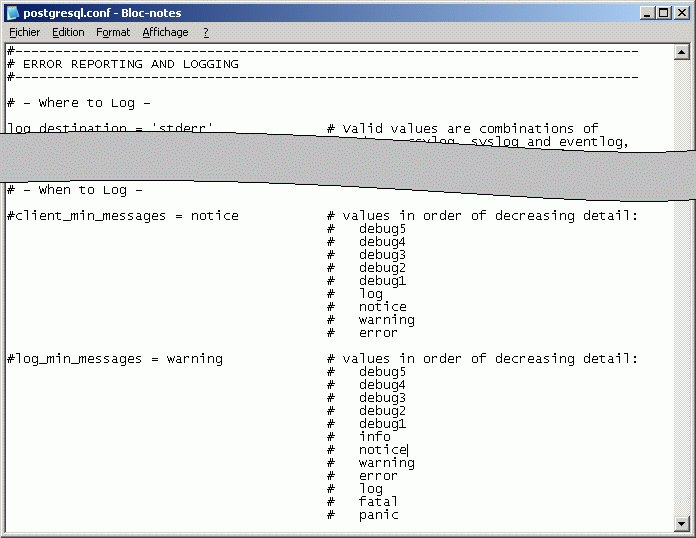Maximize the Bloc-notes window

pyautogui.click(x=662, y=13)
